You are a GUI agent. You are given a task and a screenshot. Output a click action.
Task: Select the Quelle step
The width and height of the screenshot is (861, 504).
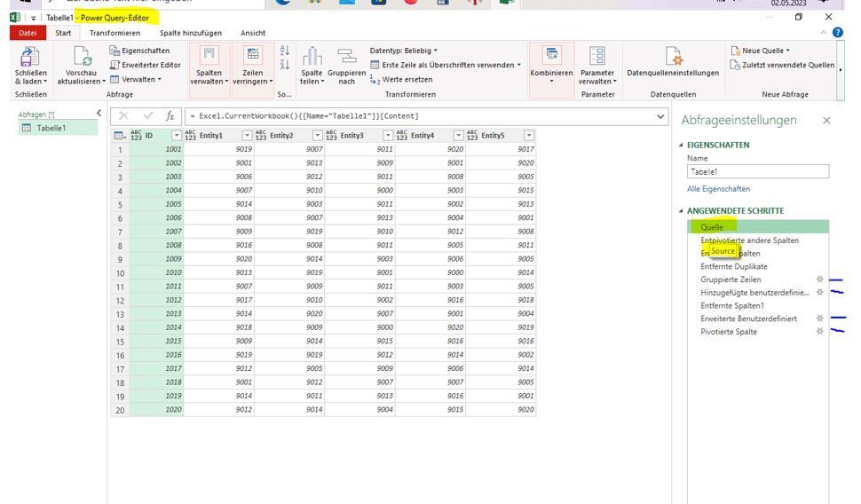point(758,227)
